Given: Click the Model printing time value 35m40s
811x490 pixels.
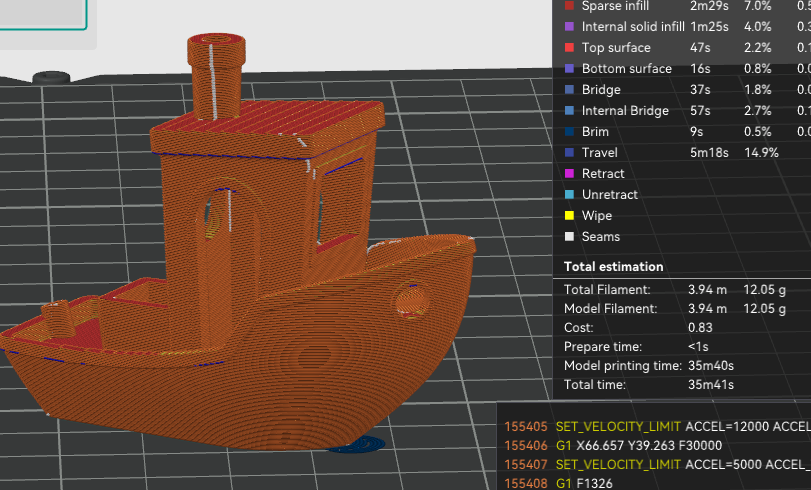Looking at the screenshot, I should pos(711,365).
